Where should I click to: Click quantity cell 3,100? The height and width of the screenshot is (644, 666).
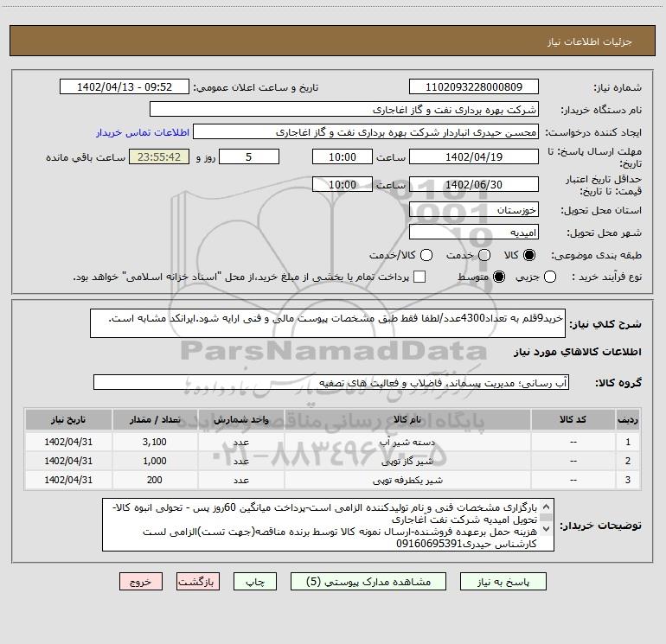[155, 442]
